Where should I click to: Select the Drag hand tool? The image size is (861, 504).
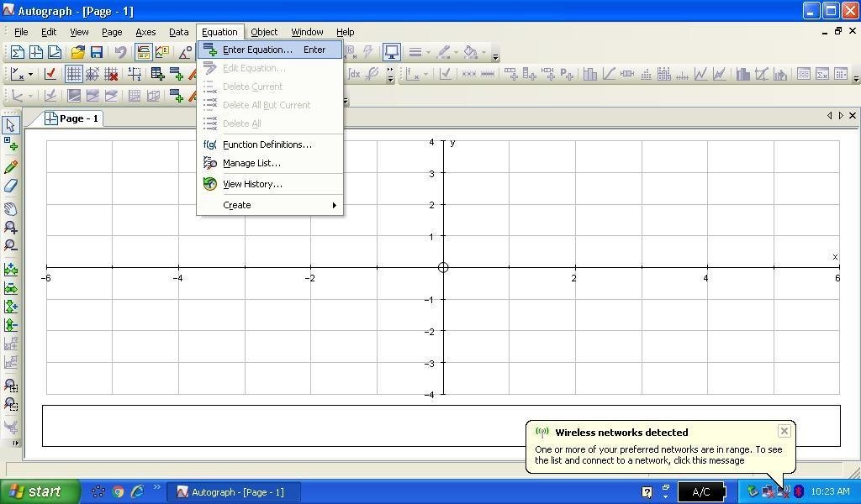point(10,209)
